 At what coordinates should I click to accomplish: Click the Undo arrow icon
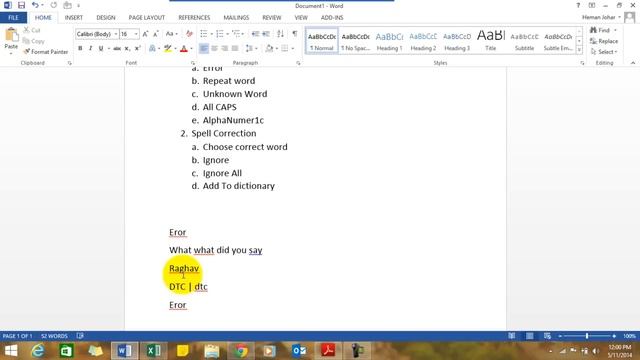point(35,5)
